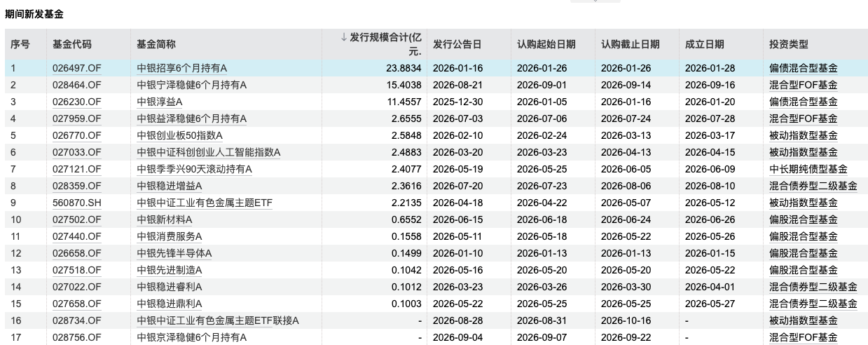The height and width of the screenshot is (345, 868).
Task: Click the 序号 column header
Action: [20, 44]
